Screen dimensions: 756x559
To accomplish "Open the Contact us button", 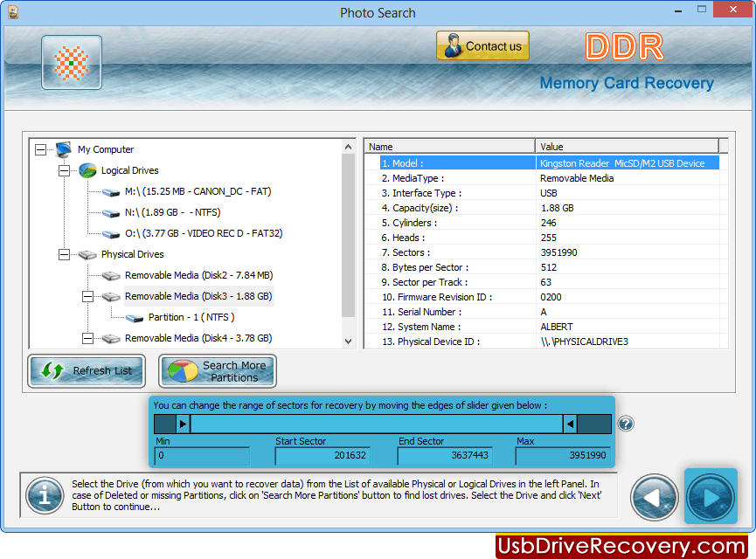I will [482, 45].
